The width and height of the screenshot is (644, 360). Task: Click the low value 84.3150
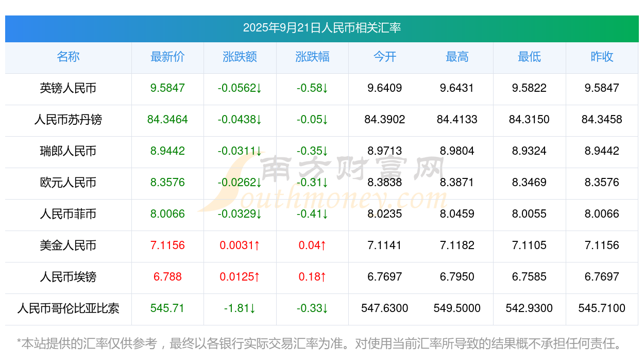coord(529,120)
